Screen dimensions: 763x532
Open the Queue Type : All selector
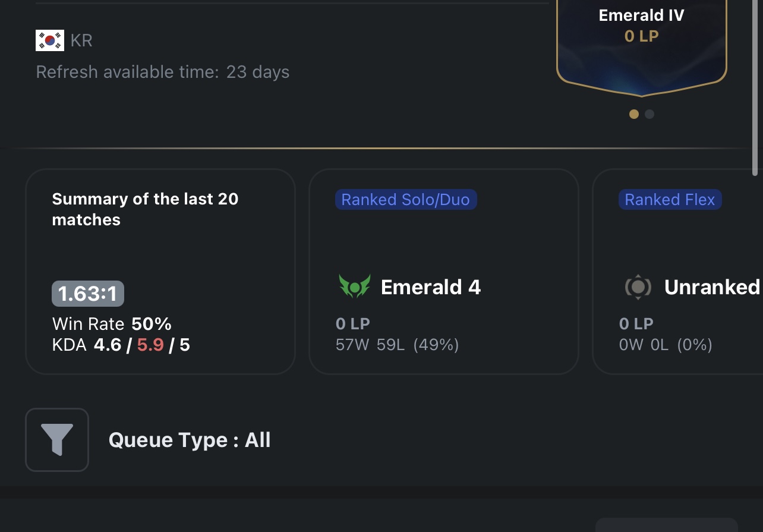[x=190, y=440]
